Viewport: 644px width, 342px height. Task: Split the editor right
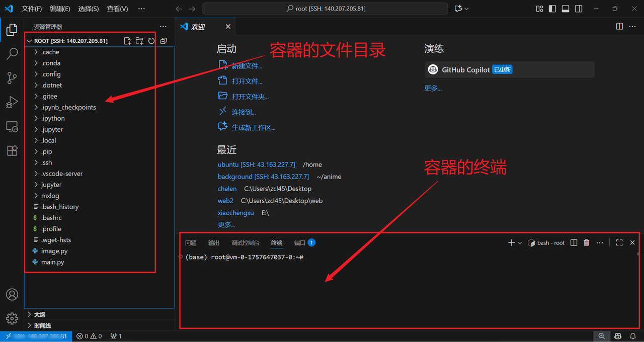620,27
